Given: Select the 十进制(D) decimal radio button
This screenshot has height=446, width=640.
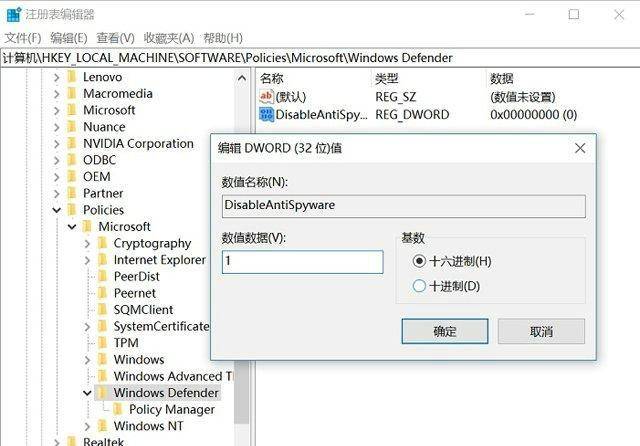Looking at the screenshot, I should [x=419, y=286].
